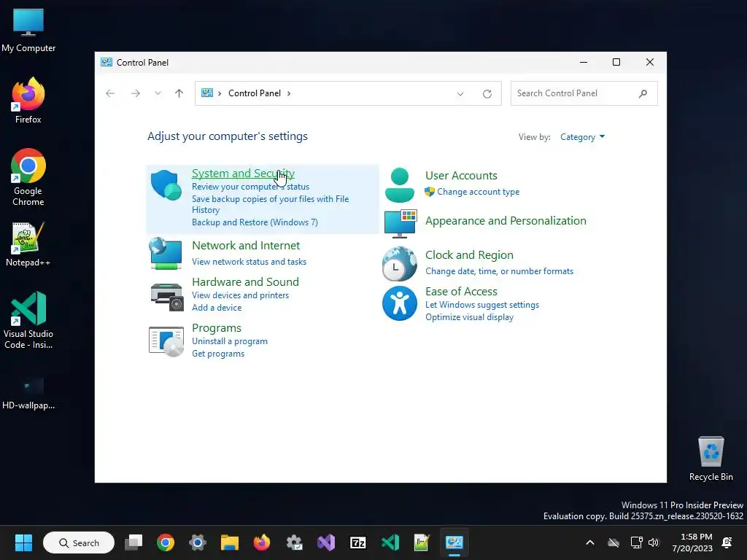Image resolution: width=747 pixels, height=560 pixels.
Task: Click Add a device link
Action: 217,308
